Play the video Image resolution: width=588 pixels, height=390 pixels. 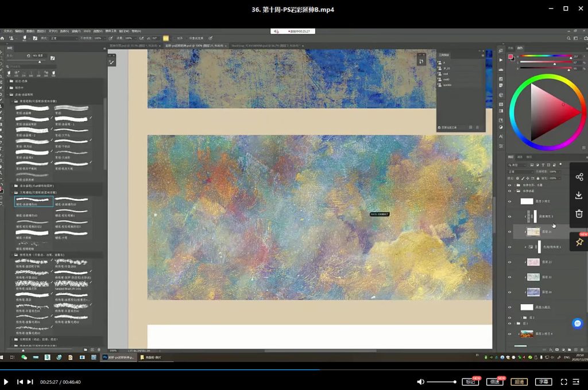pos(6,382)
